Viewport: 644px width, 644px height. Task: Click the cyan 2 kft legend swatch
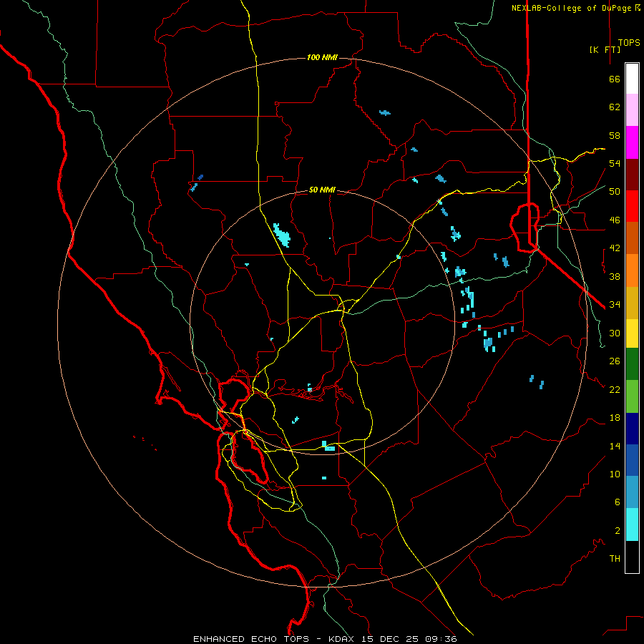point(632,525)
